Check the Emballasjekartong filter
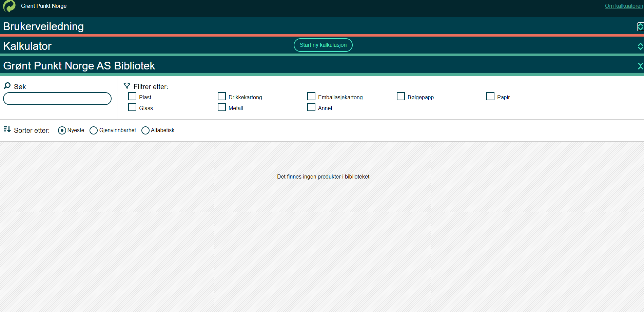 [311, 97]
